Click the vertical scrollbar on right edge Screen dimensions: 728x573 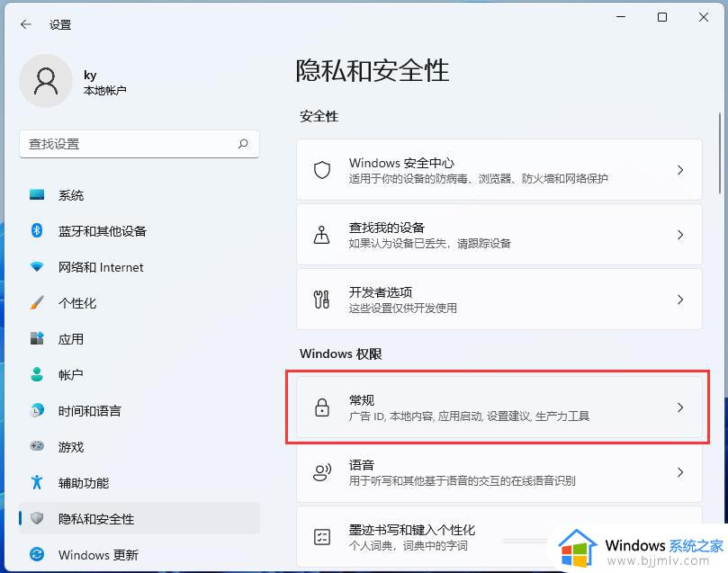[720, 153]
